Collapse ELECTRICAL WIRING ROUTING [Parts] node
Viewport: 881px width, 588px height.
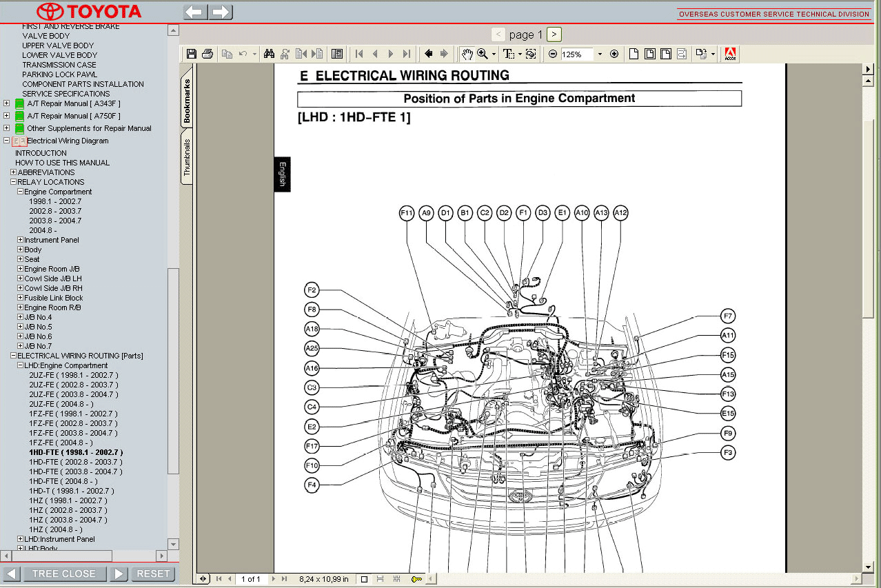[13, 356]
